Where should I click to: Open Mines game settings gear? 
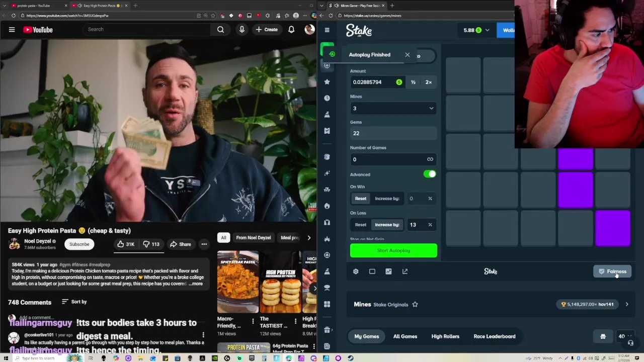[356, 271]
